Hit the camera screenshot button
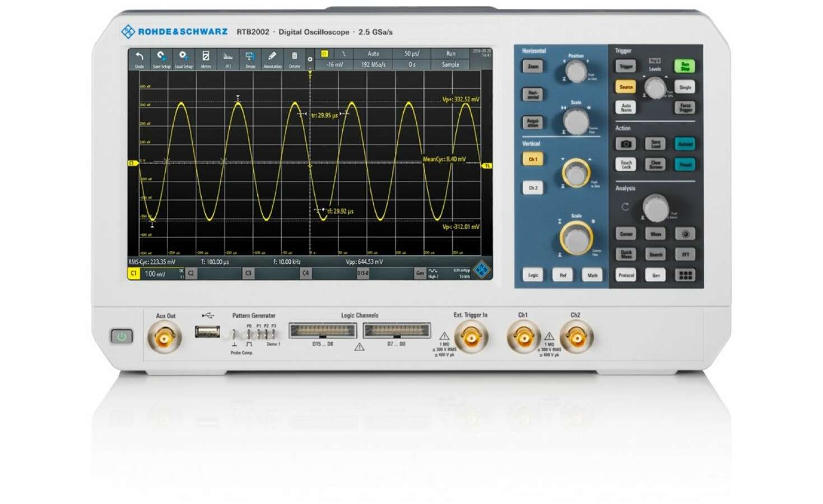The width and height of the screenshot is (823, 504). tap(626, 144)
